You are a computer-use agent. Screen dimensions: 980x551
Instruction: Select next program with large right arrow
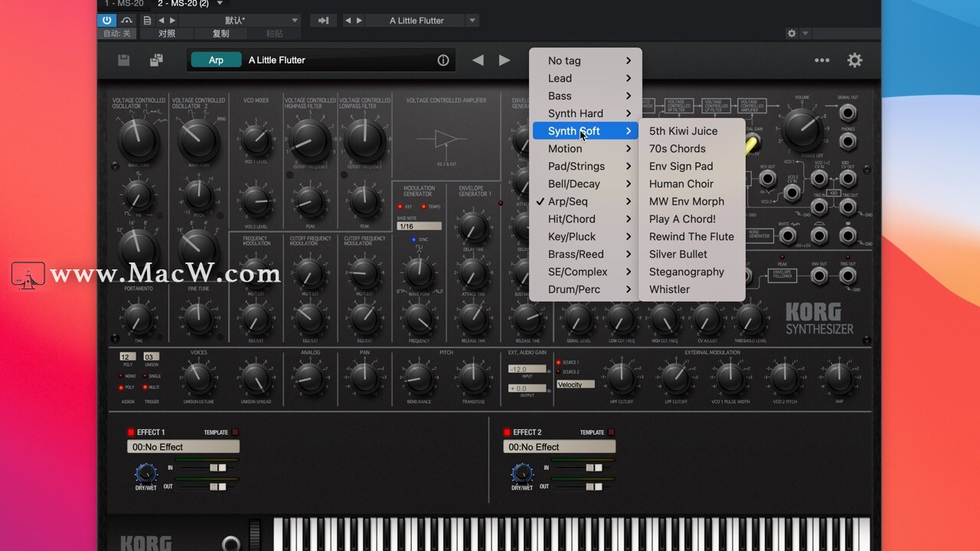coord(505,60)
